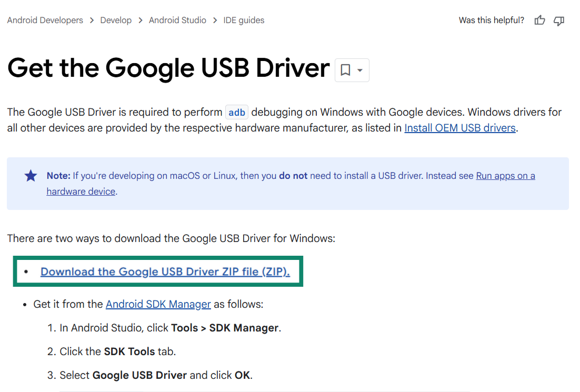Click the Was this helpful text label
This screenshot has height=392, width=580.
pos(491,20)
